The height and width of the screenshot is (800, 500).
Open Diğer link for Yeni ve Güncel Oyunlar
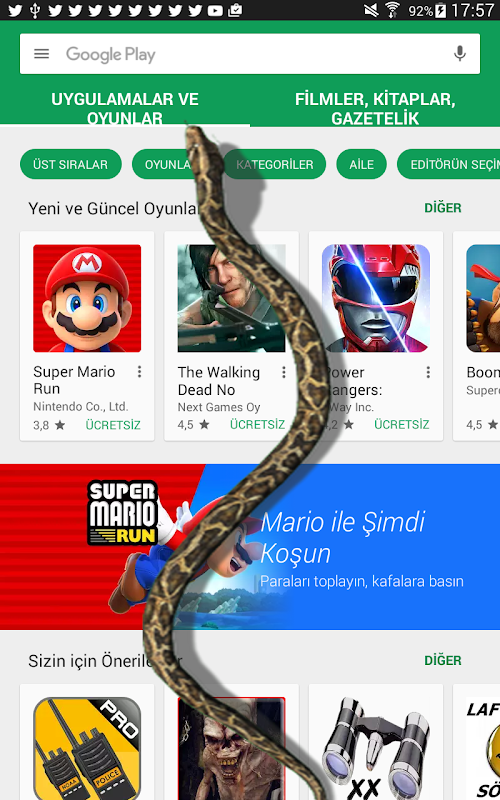pyautogui.click(x=442, y=208)
